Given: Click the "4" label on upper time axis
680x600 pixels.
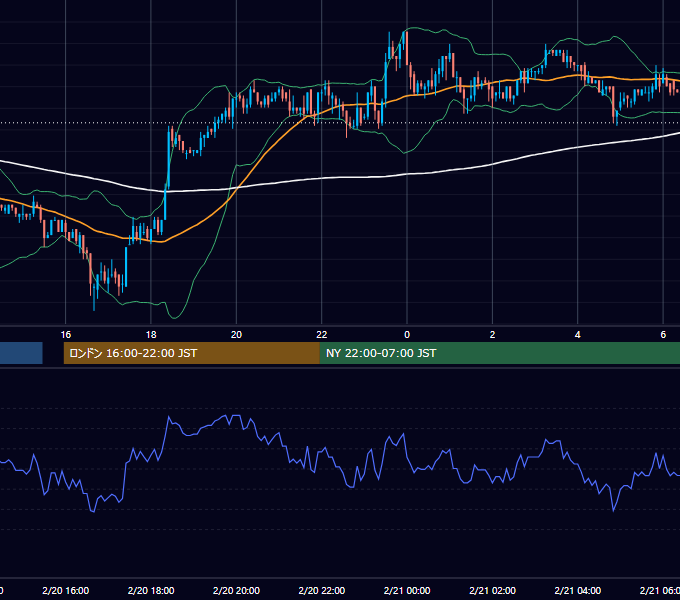Looking at the screenshot, I should click(x=578, y=334).
